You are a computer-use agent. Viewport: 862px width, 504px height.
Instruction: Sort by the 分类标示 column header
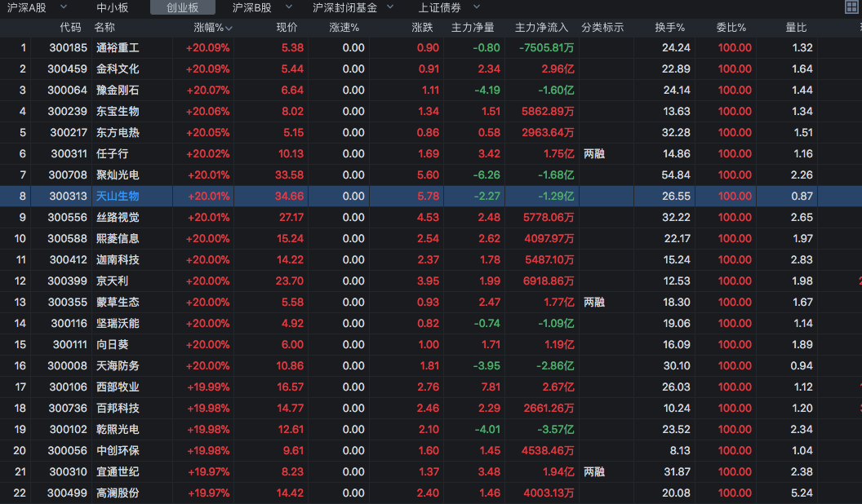point(602,28)
